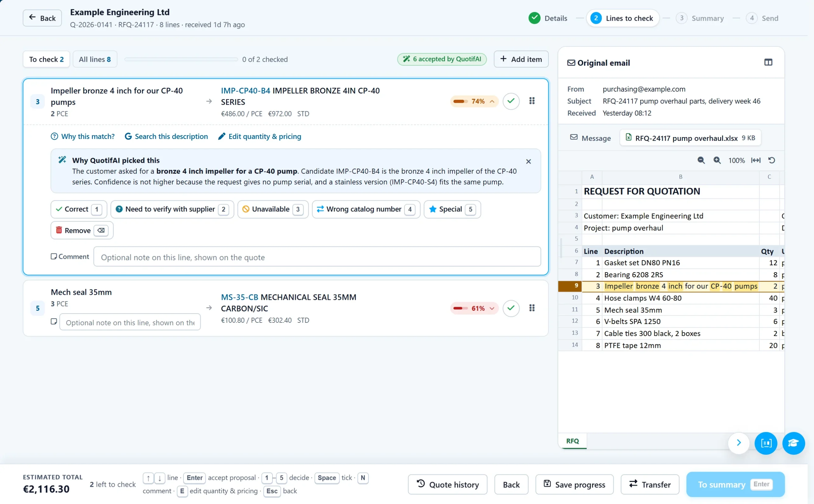
Task: Collapse the 74% confidence chevron
Action: [492, 101]
